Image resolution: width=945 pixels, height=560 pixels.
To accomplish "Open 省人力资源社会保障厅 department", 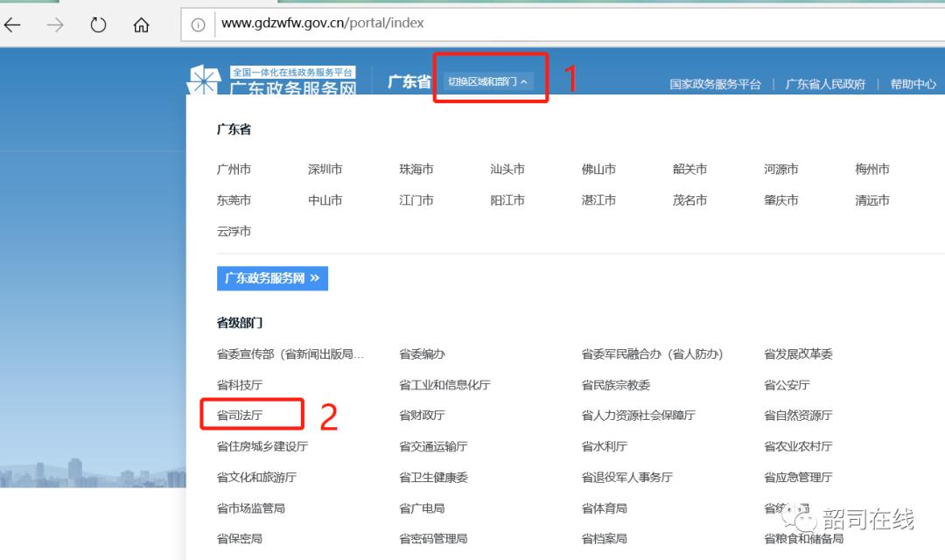I will (x=638, y=416).
